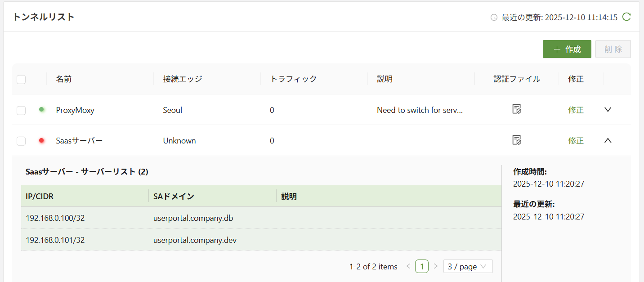The height and width of the screenshot is (282, 644).
Task: Open the 3 / page size dropdown
Action: click(x=468, y=266)
